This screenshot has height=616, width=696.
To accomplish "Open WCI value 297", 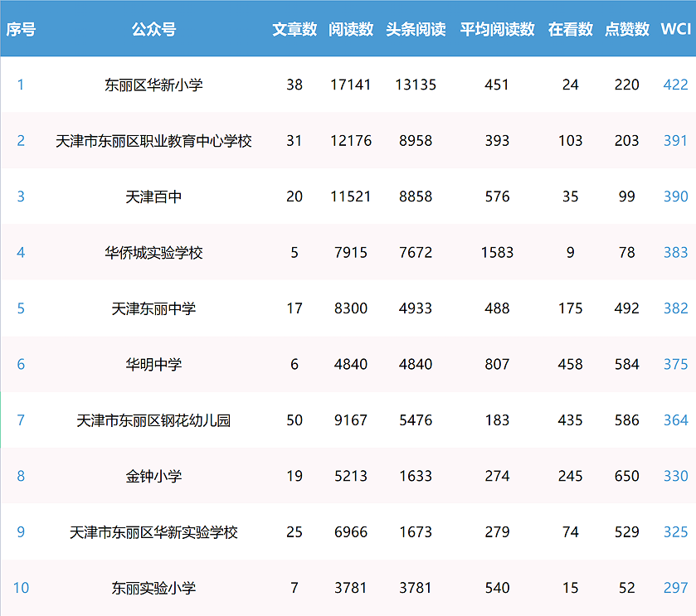I will [675, 588].
